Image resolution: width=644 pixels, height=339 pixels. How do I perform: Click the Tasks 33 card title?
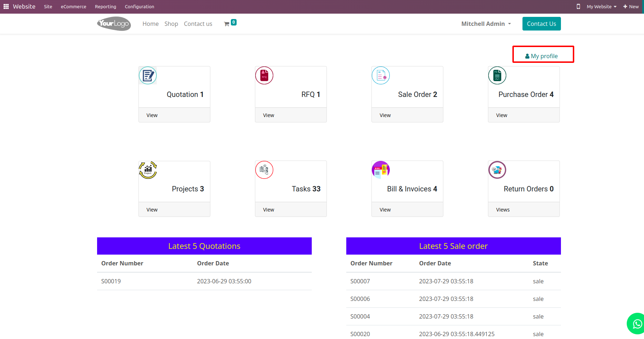point(306,189)
